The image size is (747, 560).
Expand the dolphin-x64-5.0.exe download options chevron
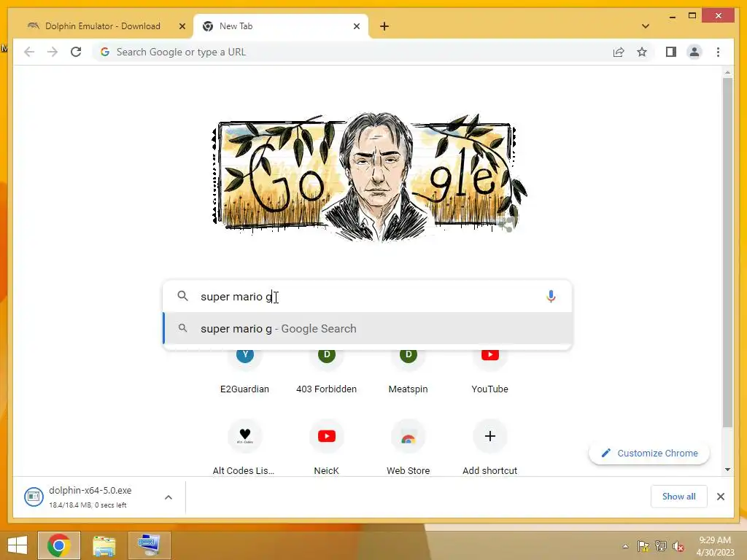(x=169, y=497)
